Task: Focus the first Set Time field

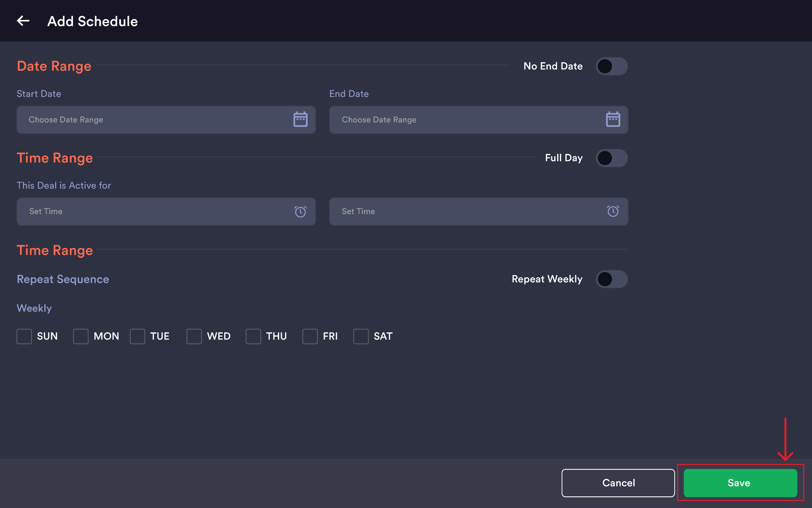Action: 166,212
